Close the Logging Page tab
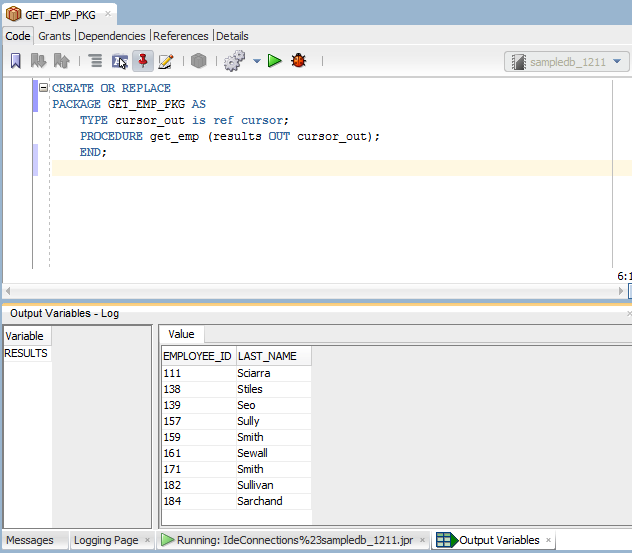Image resolution: width=632 pixels, height=553 pixels. coord(148,540)
